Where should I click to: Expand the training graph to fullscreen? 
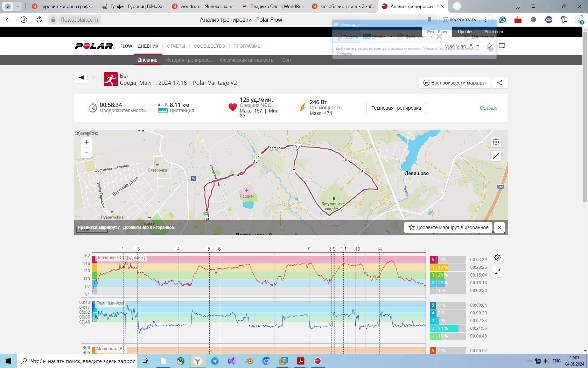tap(498, 272)
